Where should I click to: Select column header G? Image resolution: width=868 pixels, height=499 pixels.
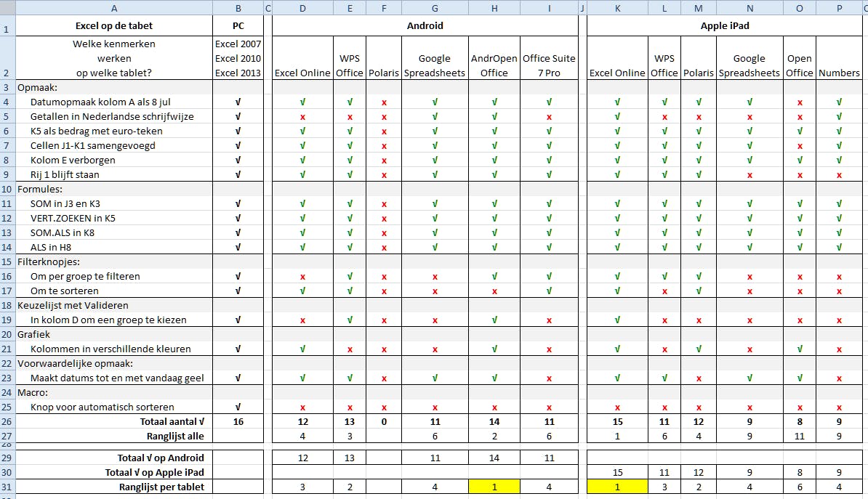click(x=435, y=8)
